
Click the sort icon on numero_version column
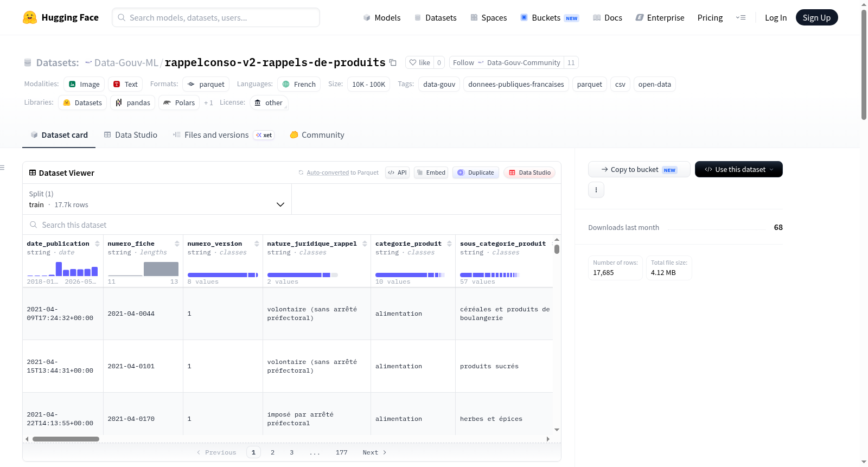tap(257, 244)
